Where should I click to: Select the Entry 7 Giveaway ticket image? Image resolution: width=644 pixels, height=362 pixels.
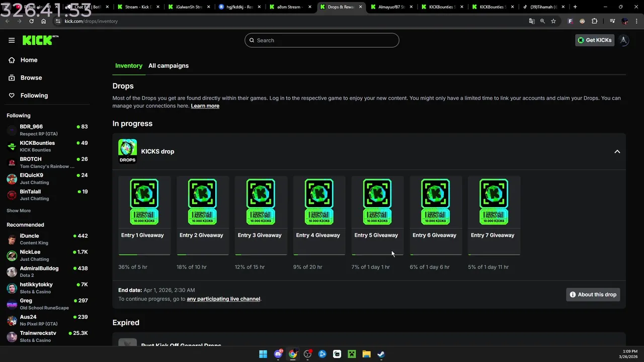pos(494,202)
